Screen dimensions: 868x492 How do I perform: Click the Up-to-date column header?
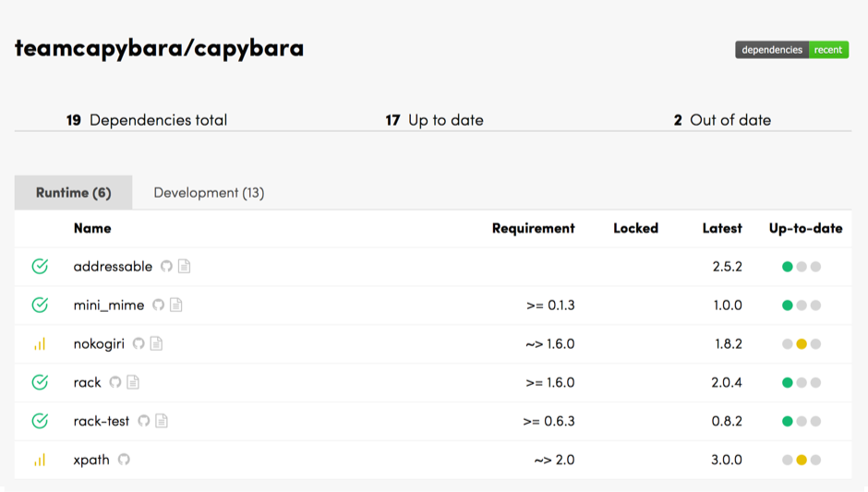pyautogui.click(x=805, y=228)
